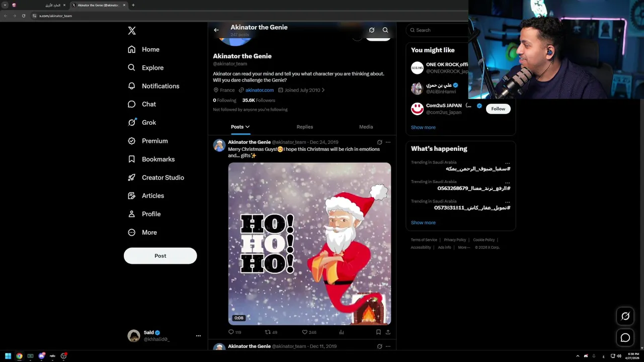Open the Dec 24, 2019 post timestamp
644x362 pixels.
[x=324, y=142]
